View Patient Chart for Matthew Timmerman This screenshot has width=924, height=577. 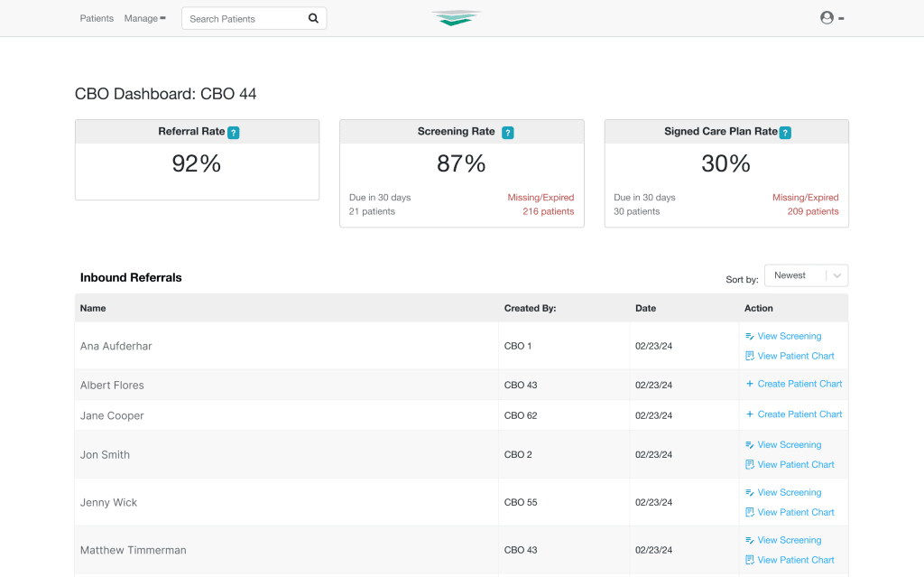coord(795,560)
